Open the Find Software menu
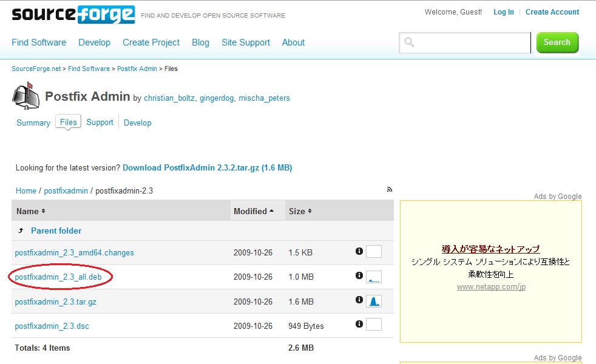596x364 pixels. point(39,42)
